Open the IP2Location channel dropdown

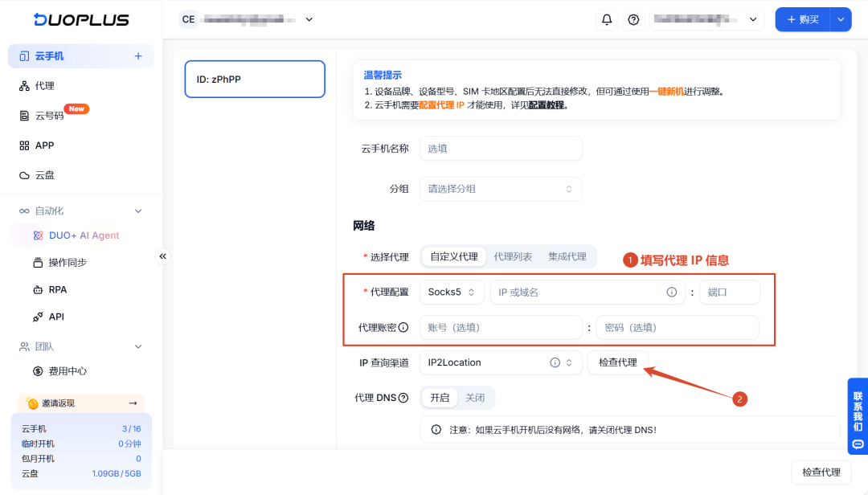click(501, 362)
